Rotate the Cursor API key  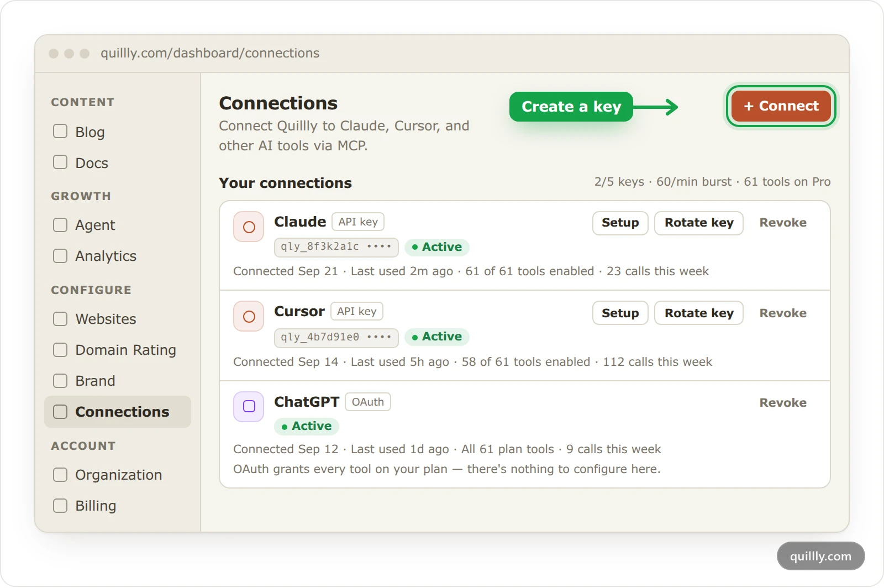tap(699, 313)
